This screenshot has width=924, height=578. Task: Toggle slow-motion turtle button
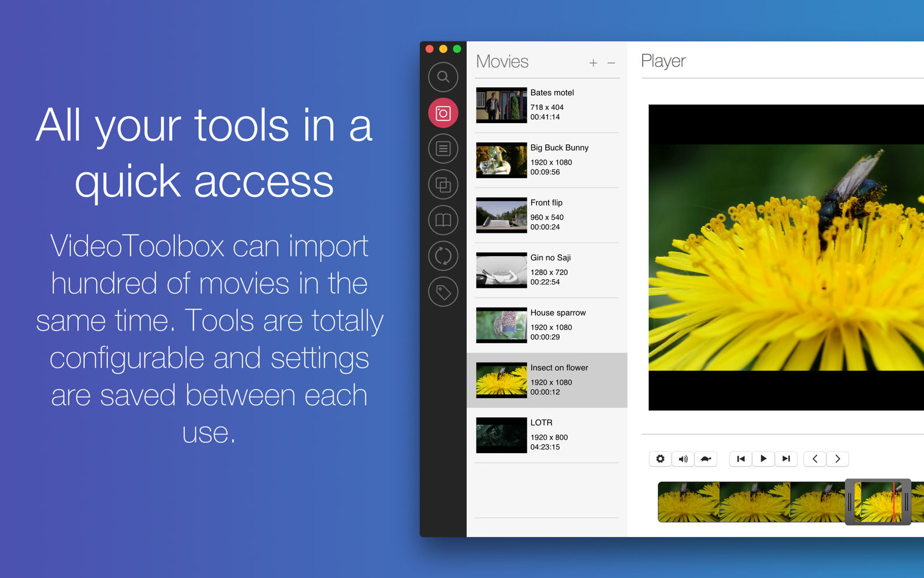point(706,459)
